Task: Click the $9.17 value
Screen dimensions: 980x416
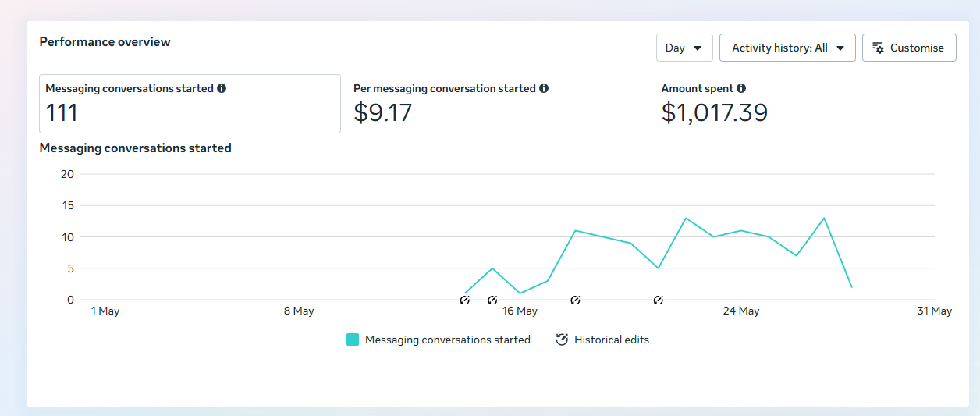Action: [x=383, y=112]
